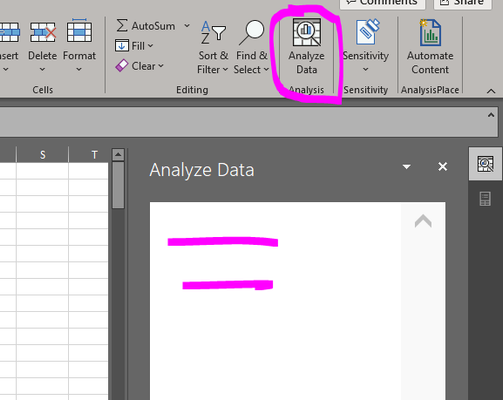Open the Format cells icon

pyautogui.click(x=79, y=31)
